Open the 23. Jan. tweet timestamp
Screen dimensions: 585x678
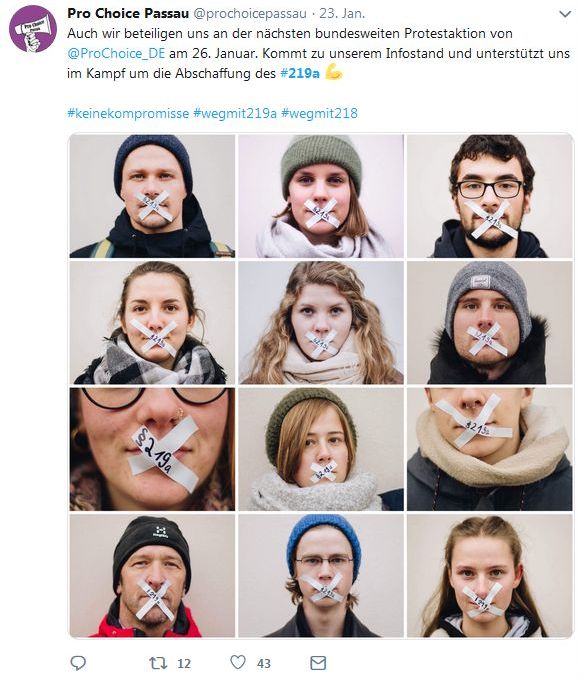(342, 13)
